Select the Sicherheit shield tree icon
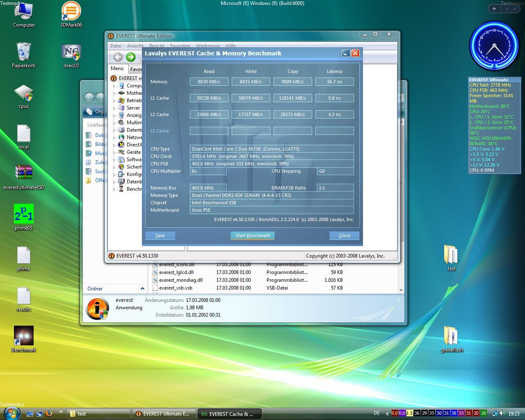Screen dimensions: 525x420 tap(121, 167)
